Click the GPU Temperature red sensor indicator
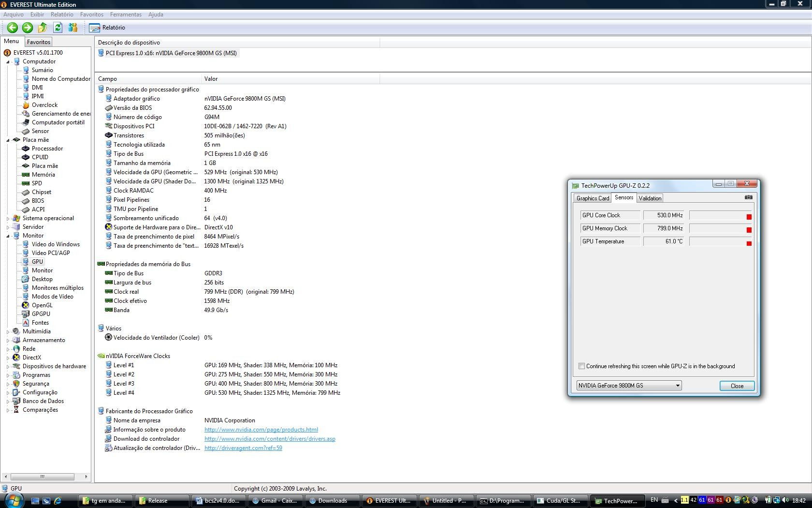The image size is (812, 508). (x=749, y=243)
